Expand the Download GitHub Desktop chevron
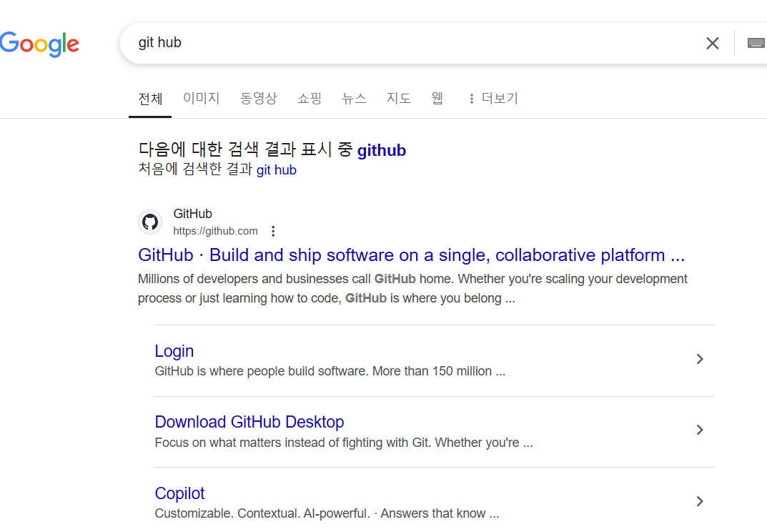767x532 pixels. coord(700,430)
